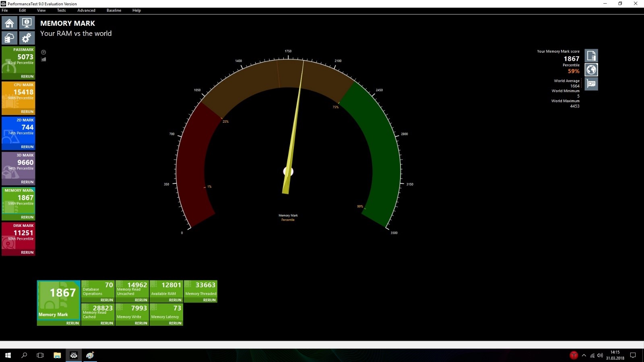Rerun the Disk Mark test
Screen dimensions: 644x362
27,253
